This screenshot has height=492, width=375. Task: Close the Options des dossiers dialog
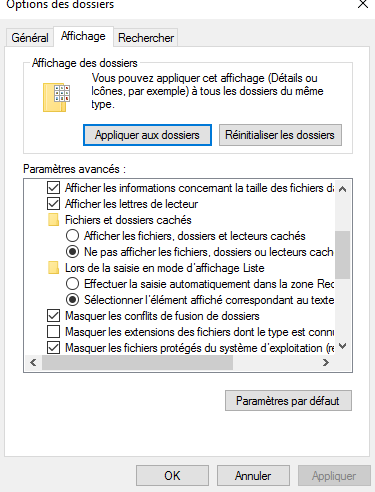tap(363, 4)
